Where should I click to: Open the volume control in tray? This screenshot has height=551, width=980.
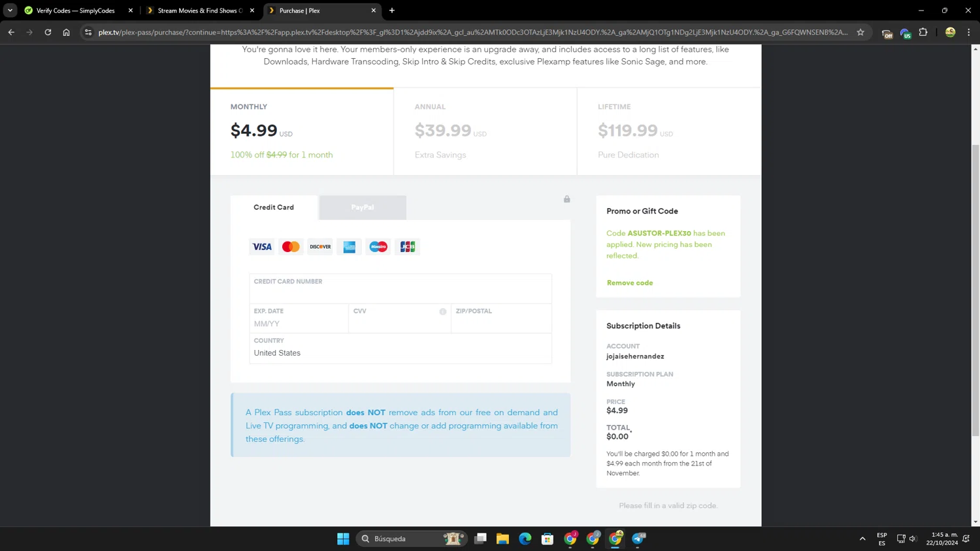[913, 539]
